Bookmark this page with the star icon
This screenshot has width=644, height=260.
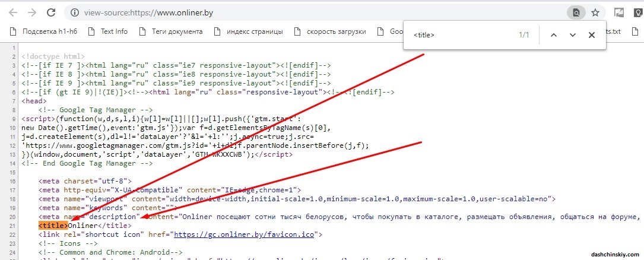(595, 12)
